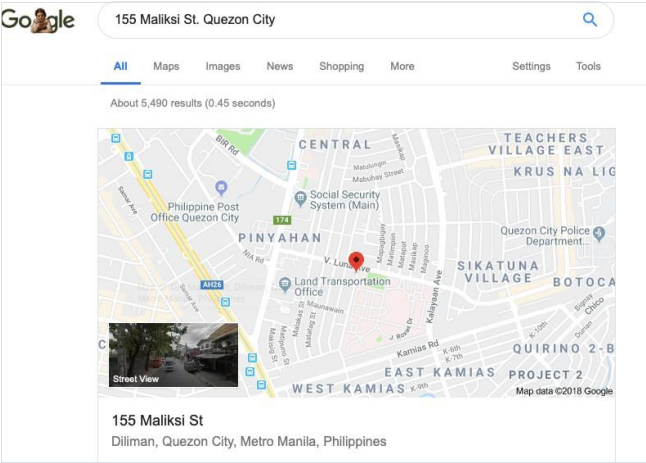The width and height of the screenshot is (646, 463).
Task: Switch to the Images tab
Action: coord(223,66)
